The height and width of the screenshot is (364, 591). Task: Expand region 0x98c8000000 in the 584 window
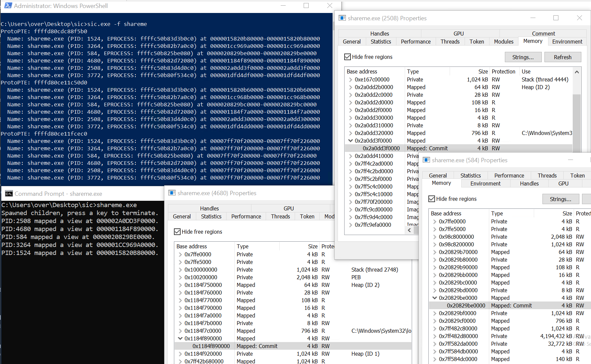pos(434,237)
